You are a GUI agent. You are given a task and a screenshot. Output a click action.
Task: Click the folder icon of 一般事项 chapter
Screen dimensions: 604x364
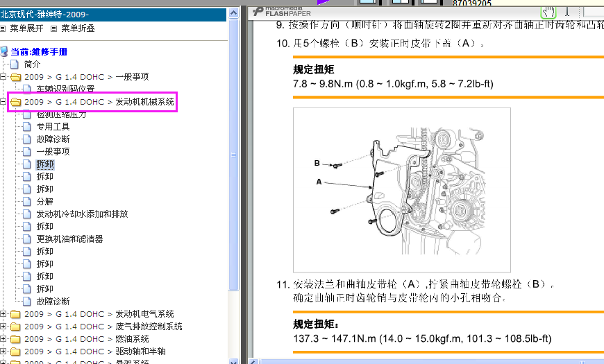coord(15,77)
